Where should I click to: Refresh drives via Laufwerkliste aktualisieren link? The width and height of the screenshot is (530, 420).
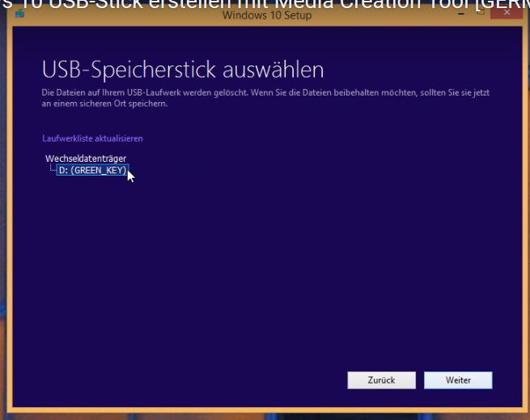[x=92, y=138]
